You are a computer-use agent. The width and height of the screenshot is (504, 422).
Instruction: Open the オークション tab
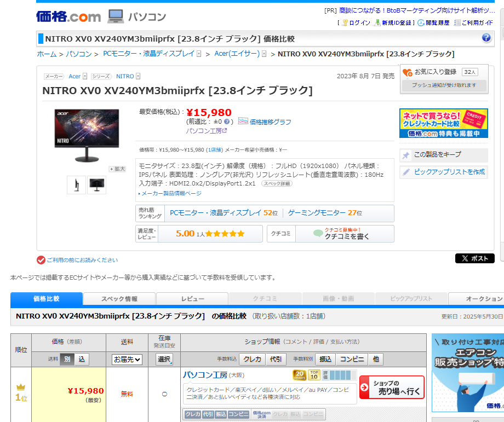(476, 299)
